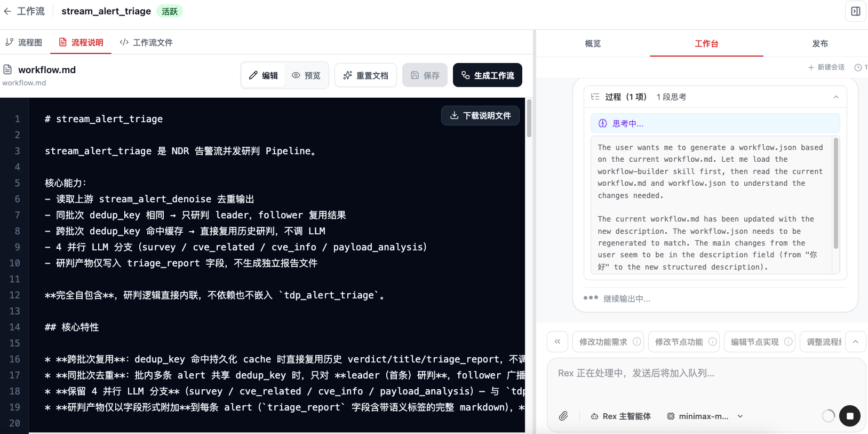Click the '## 核心特性' line in editor
The width and height of the screenshot is (868, 434).
pos(72,327)
